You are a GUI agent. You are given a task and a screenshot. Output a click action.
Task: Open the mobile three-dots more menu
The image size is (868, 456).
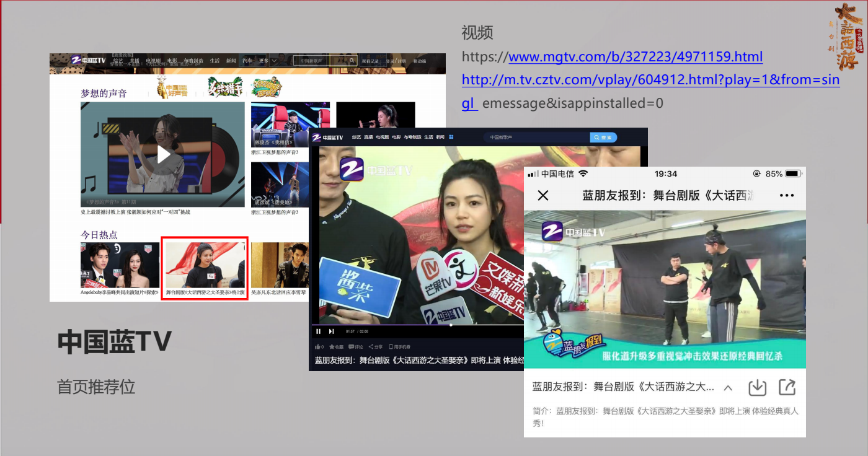click(786, 196)
